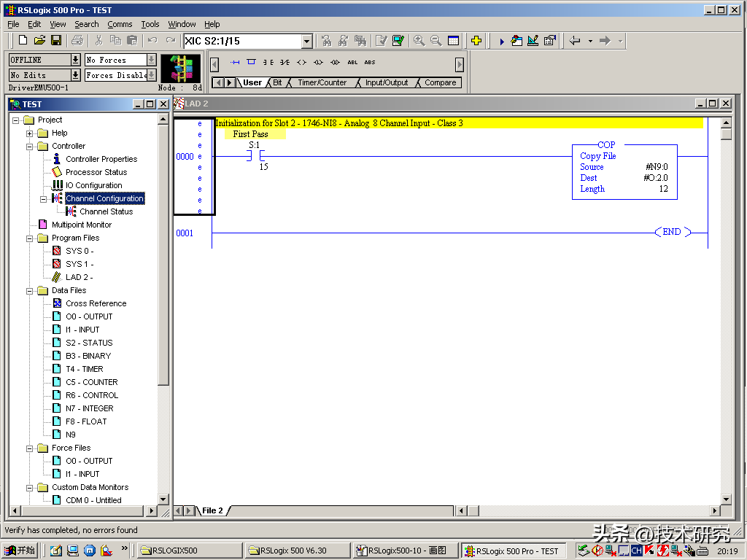Expand the XIC S2:1/15 search combo box
The height and width of the screenshot is (560, 747).
[x=306, y=42]
